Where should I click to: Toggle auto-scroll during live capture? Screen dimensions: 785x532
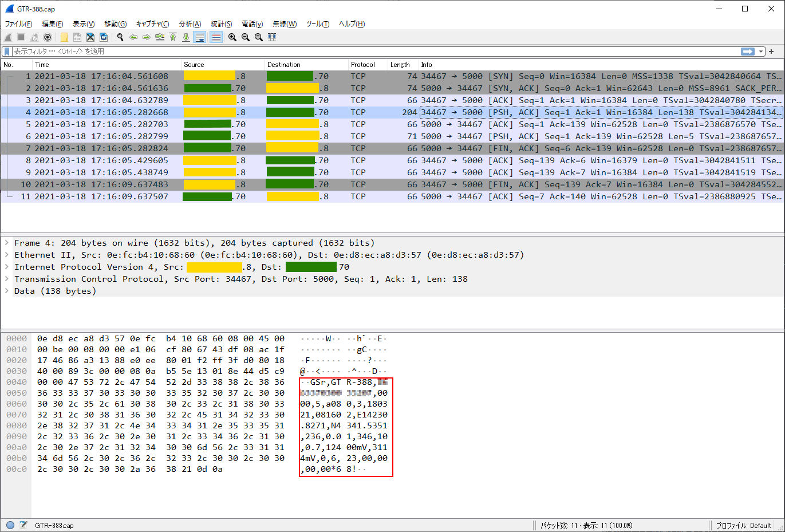click(199, 37)
